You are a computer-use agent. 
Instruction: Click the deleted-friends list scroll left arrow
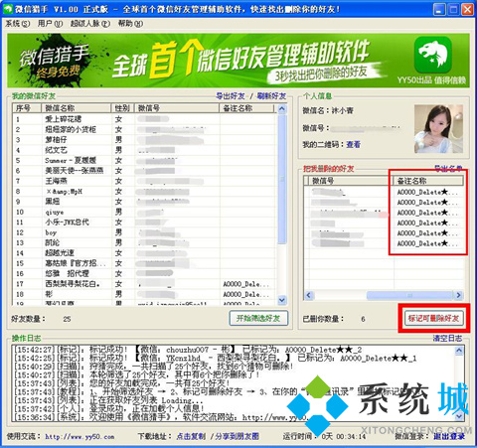point(309,295)
